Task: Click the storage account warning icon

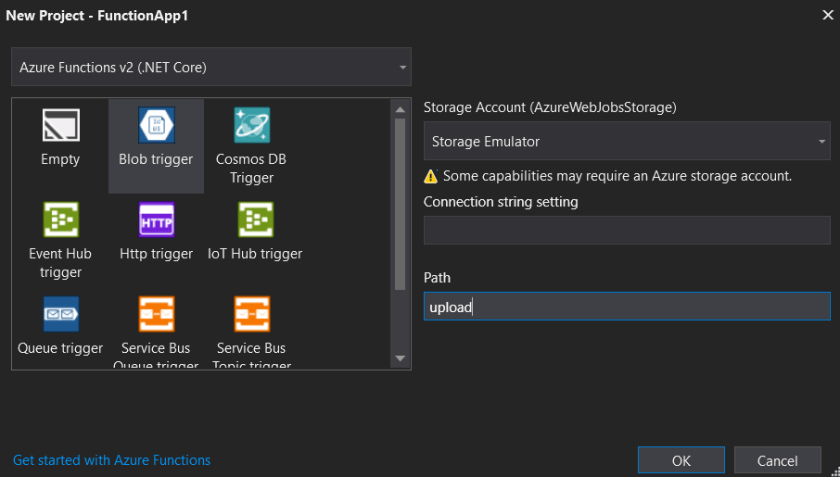Action: 431,176
